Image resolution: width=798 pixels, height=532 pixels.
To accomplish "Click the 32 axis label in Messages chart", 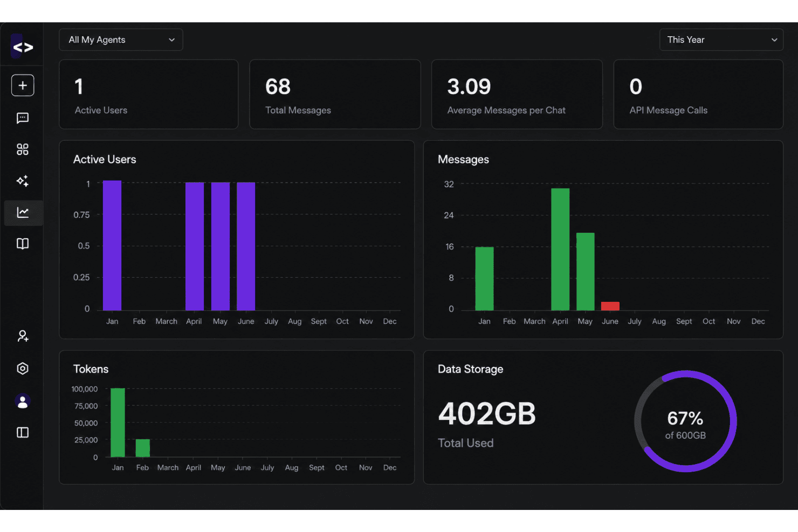I will coord(449,184).
